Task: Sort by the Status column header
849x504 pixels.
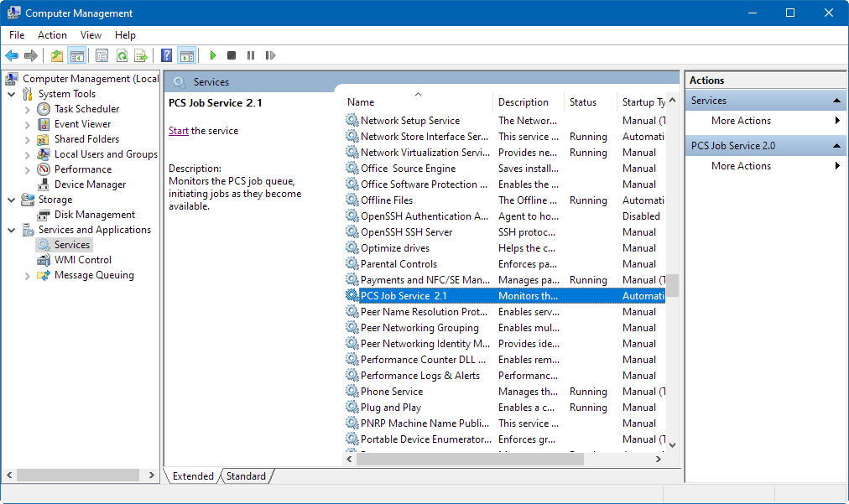Action: tap(590, 101)
